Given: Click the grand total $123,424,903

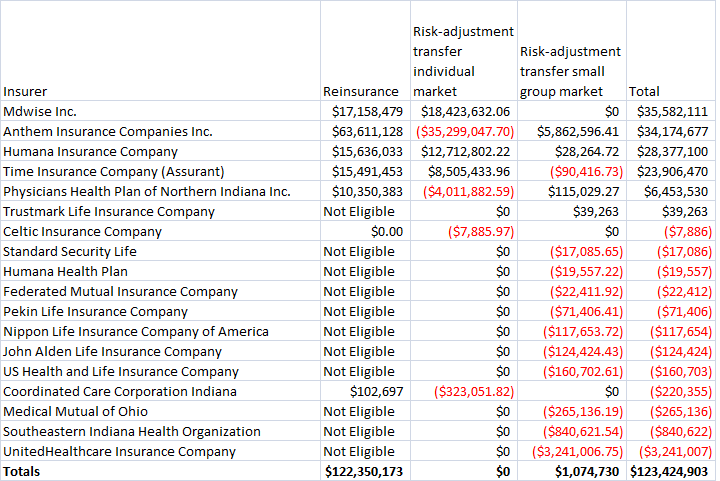Looking at the screenshot, I should 670,471.
